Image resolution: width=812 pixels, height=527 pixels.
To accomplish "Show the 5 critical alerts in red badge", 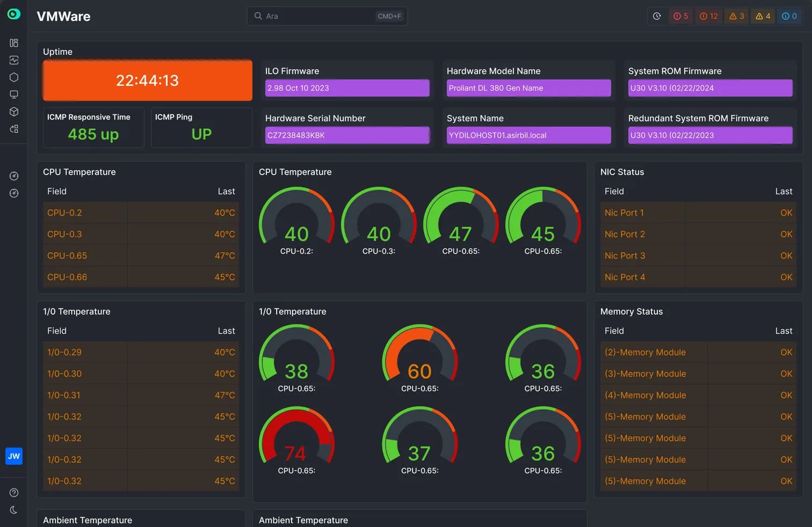I will coord(680,16).
